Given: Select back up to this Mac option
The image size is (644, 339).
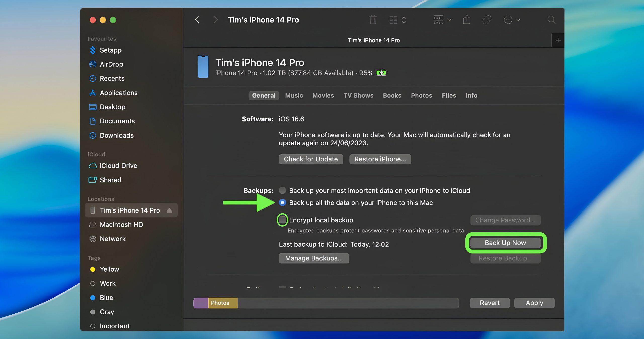Looking at the screenshot, I should (x=282, y=203).
